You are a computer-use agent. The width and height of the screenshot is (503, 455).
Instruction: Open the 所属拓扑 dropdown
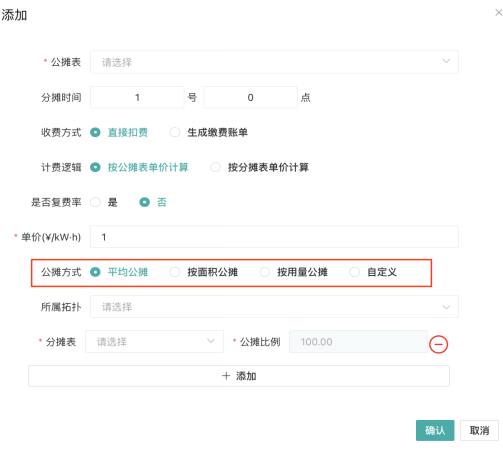pyautogui.click(x=274, y=307)
